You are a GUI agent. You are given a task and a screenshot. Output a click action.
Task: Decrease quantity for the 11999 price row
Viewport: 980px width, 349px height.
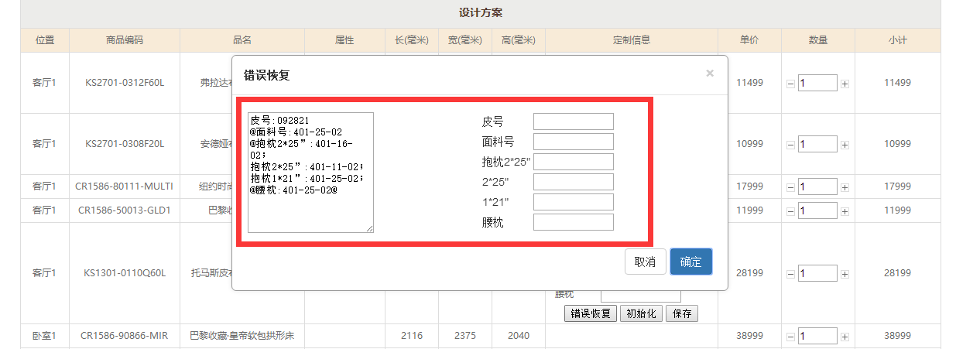(790, 210)
